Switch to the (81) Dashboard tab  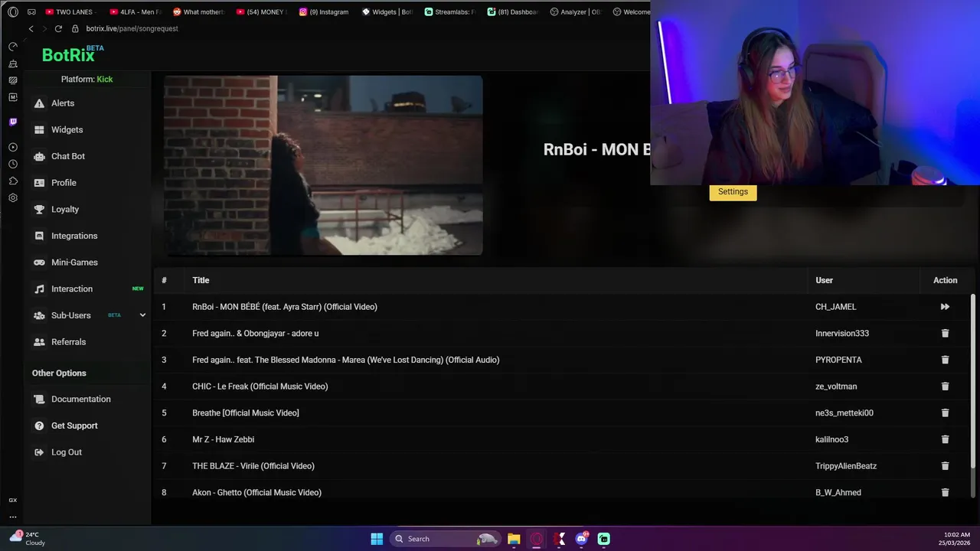(x=513, y=11)
